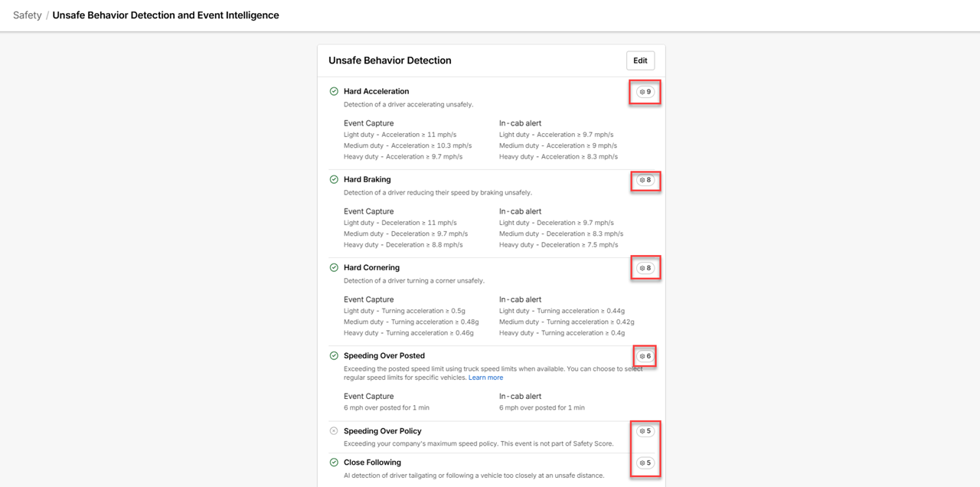The image size is (980, 487).
Task: Select the Close Following heading
Action: click(372, 462)
